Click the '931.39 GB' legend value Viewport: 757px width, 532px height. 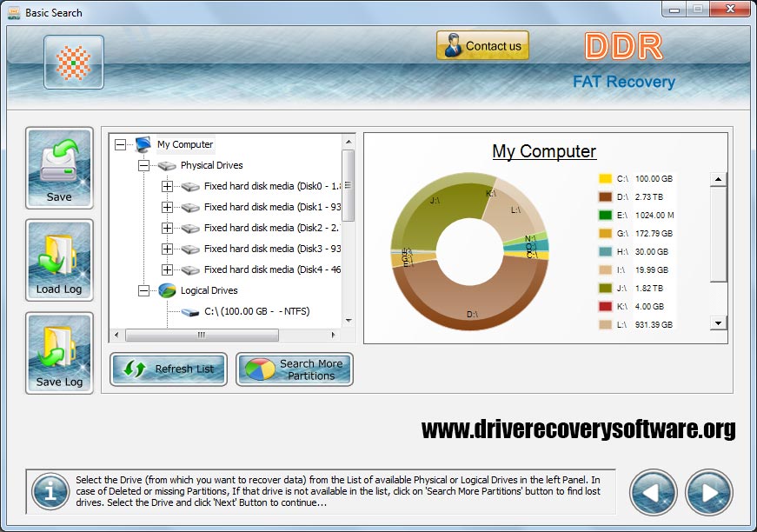pyautogui.click(x=654, y=325)
